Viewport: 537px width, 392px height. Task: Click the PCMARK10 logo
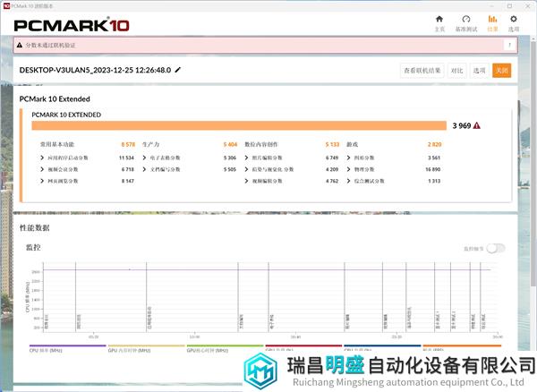point(72,25)
